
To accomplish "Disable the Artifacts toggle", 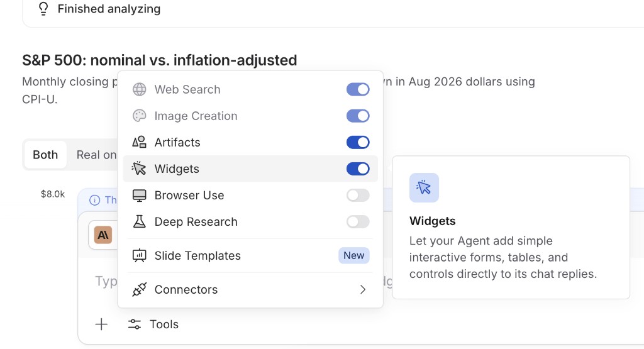I will coord(358,143).
